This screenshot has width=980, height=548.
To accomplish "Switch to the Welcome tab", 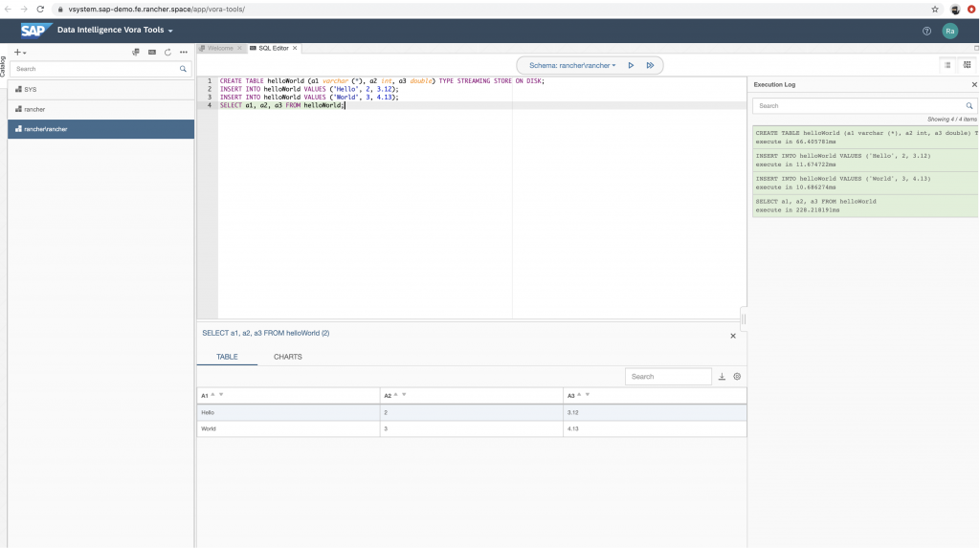I will click(x=219, y=48).
